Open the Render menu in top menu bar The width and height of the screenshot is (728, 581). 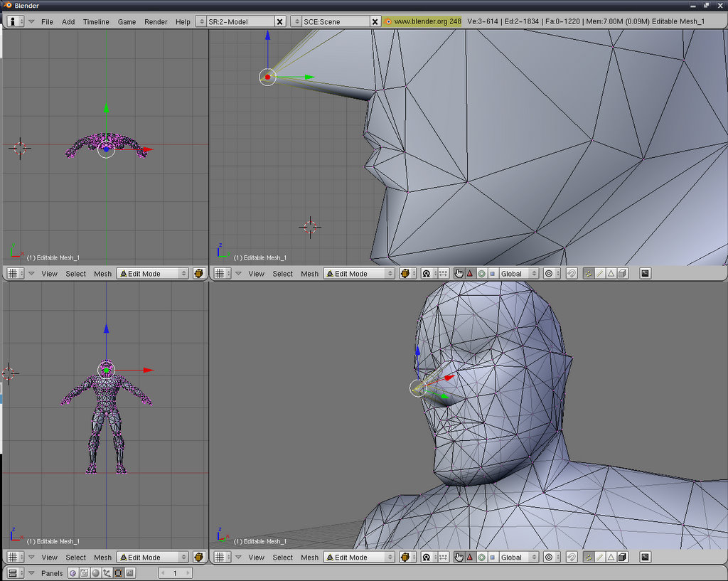tap(156, 21)
